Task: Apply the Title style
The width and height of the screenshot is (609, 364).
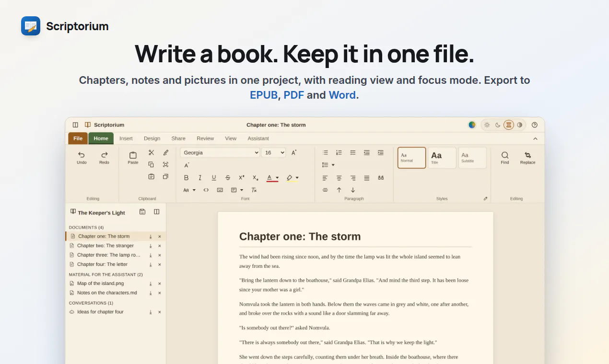Action: click(442, 158)
